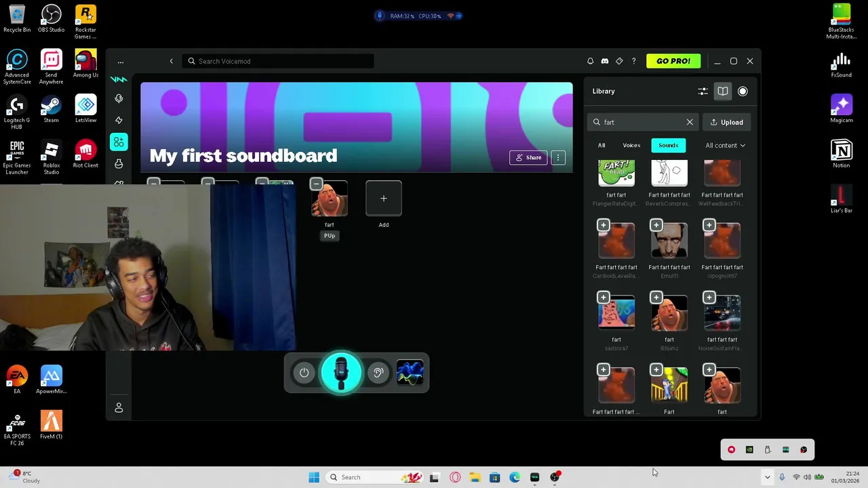Play the sadsora7 fart thumbnail
The image size is (868, 488).
point(616,312)
